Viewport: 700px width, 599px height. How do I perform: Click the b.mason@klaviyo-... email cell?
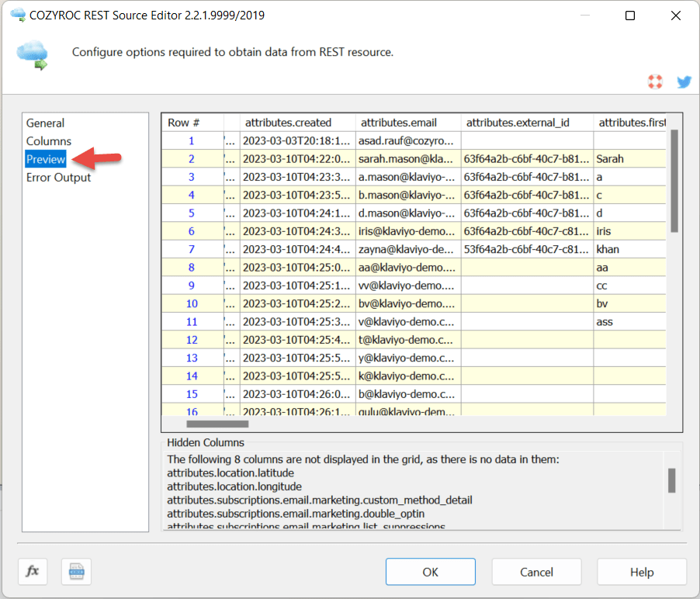click(408, 195)
